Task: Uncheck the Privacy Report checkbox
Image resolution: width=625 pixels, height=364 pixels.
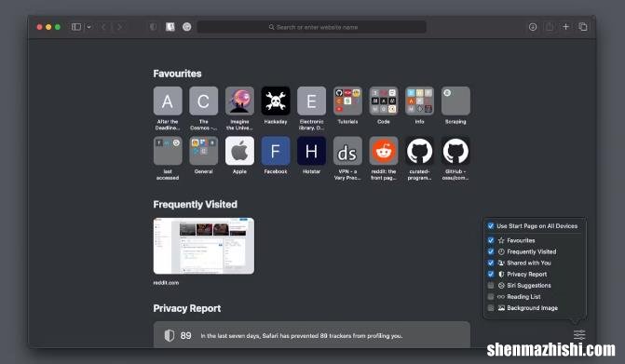Action: [491, 274]
